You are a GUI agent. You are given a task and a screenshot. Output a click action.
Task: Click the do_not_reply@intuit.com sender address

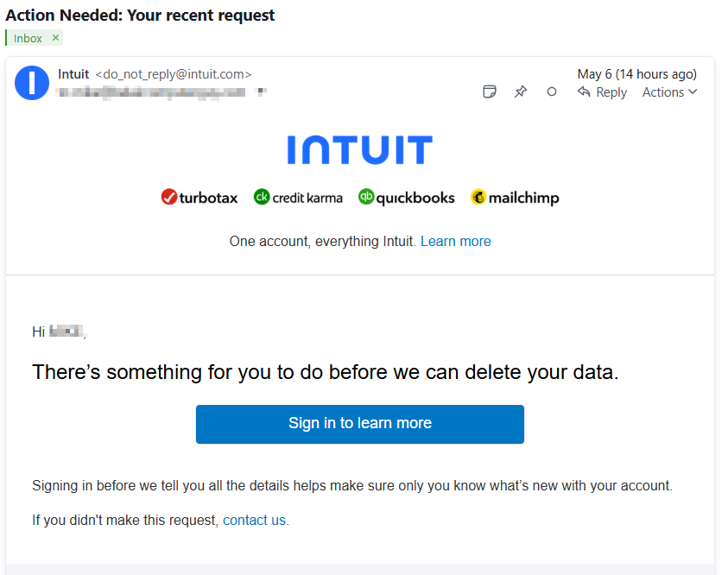coord(173,74)
